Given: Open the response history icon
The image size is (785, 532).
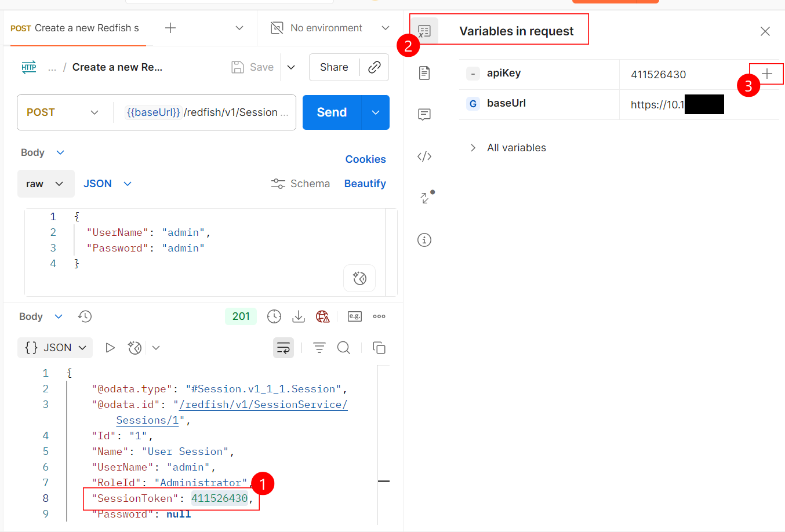Looking at the screenshot, I should tap(85, 316).
